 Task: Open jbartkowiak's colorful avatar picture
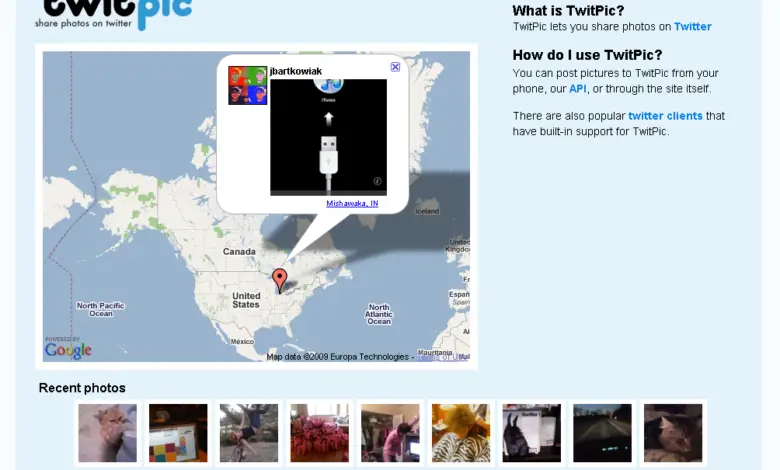click(248, 86)
